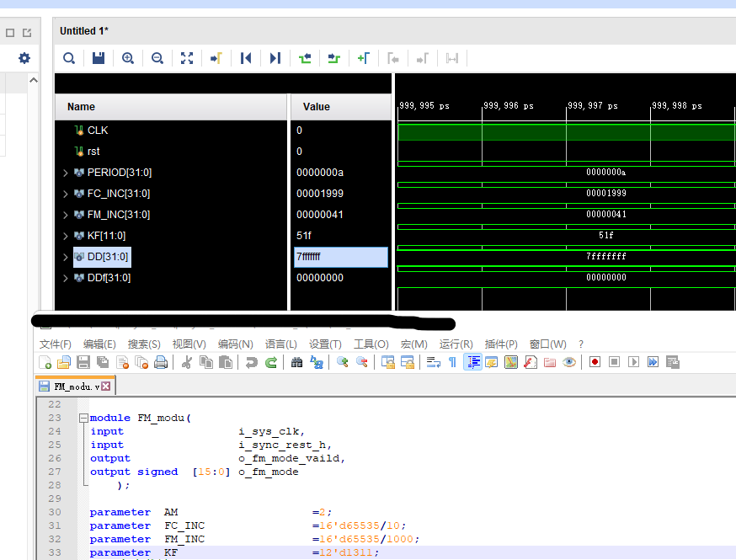Screen dimensions: 736x560
Task: Click Zoom Fit in waveform toolbar
Action: coord(187,58)
